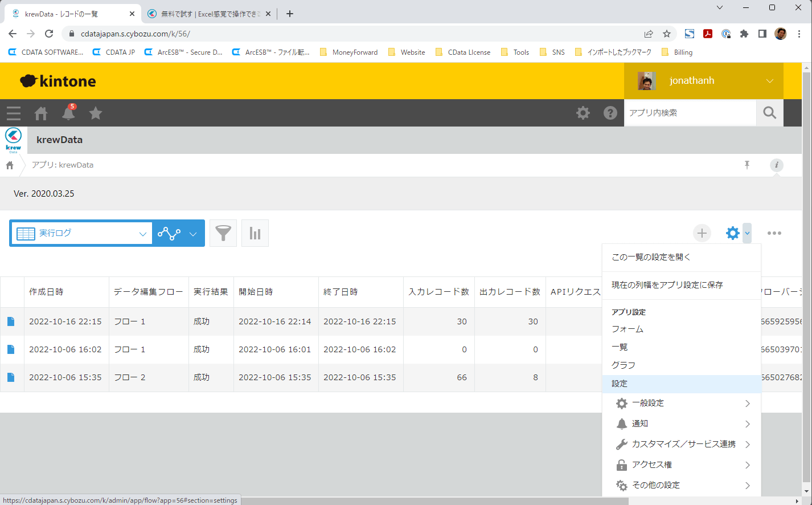Image resolution: width=812 pixels, height=505 pixels.
Task: Open the CData License bookmark folder
Action: [x=462, y=52]
